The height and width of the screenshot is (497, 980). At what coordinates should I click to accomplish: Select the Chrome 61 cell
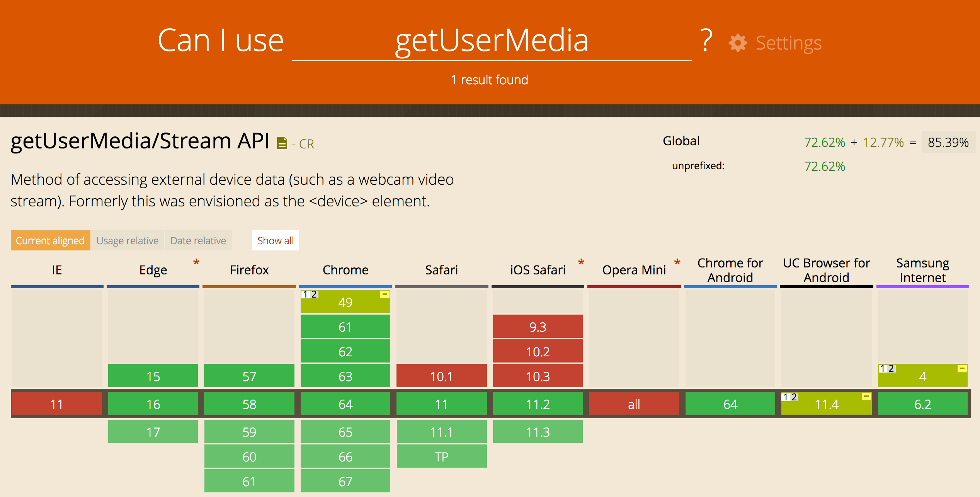pos(345,327)
